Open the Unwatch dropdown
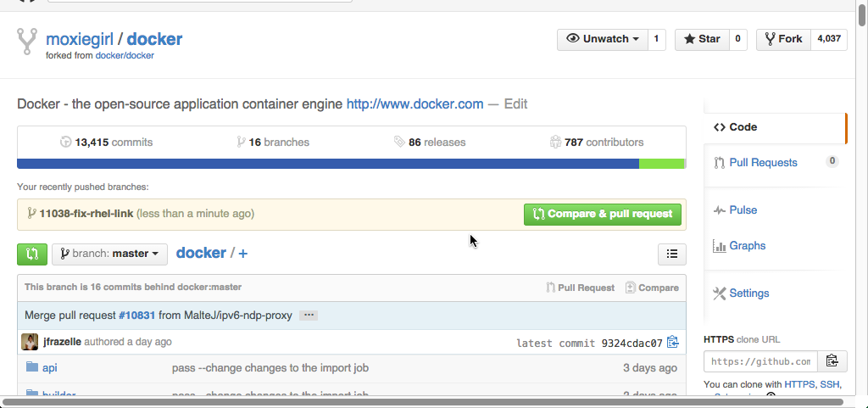Viewport: 868px width, 408px height. (602, 39)
